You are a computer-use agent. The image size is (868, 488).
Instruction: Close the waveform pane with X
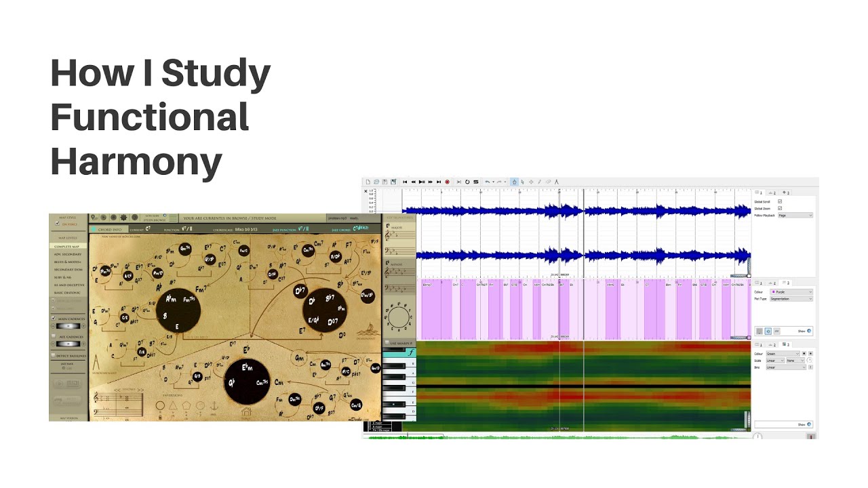click(366, 190)
